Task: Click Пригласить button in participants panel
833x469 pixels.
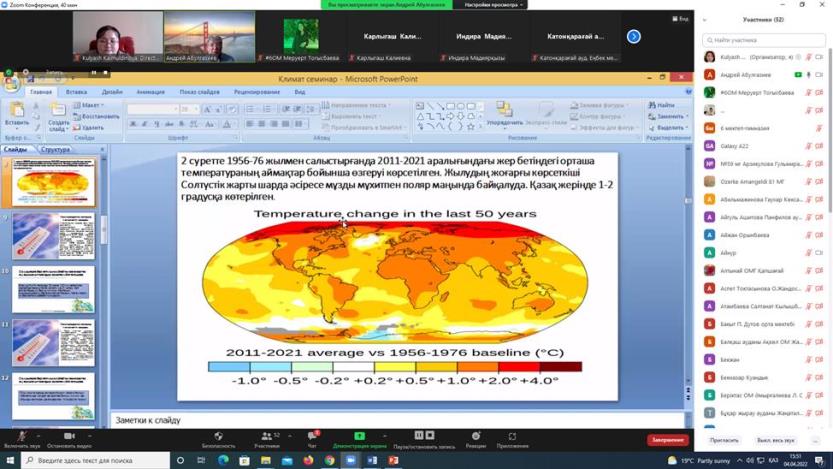Action: (724, 440)
